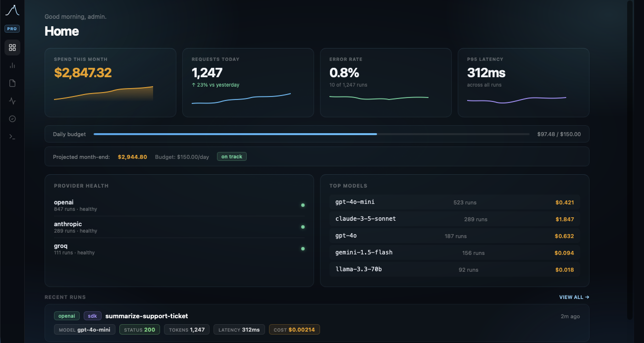Open the bar chart analytics sidebar icon
Screen dimensions: 644x343
coord(12,65)
